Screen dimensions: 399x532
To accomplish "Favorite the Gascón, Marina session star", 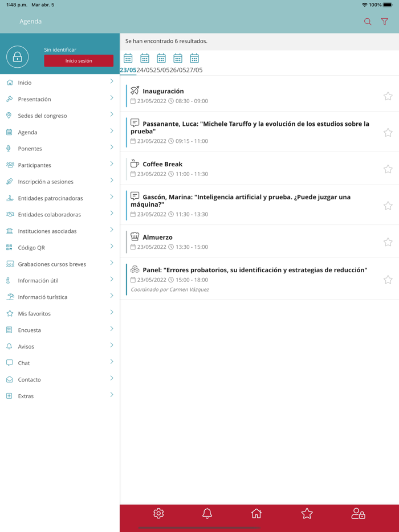I will click(x=388, y=206).
